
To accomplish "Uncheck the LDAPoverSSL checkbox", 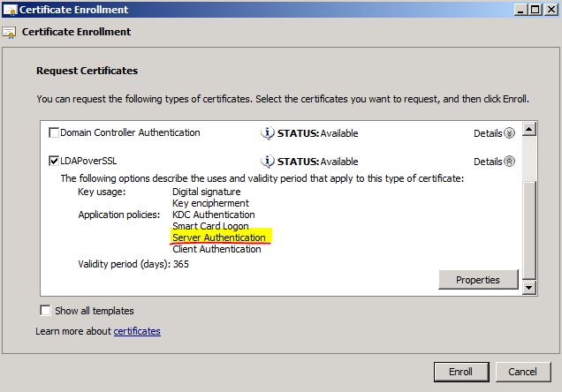I will click(x=54, y=161).
